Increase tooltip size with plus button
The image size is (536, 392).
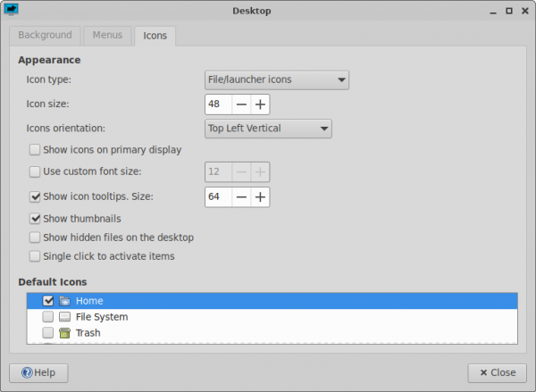click(260, 196)
